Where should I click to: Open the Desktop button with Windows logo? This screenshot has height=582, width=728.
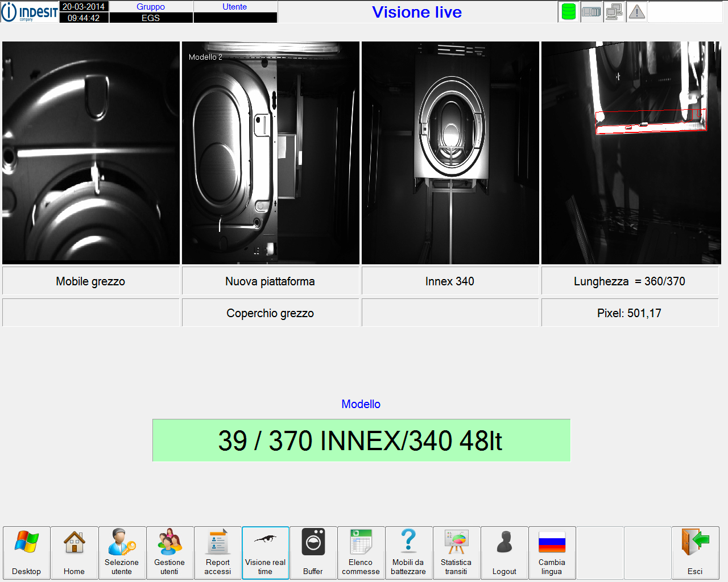[x=27, y=553]
